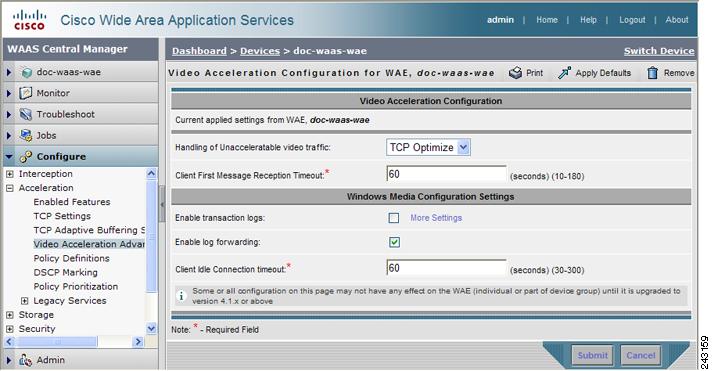Click the Admin users icon

point(26,360)
